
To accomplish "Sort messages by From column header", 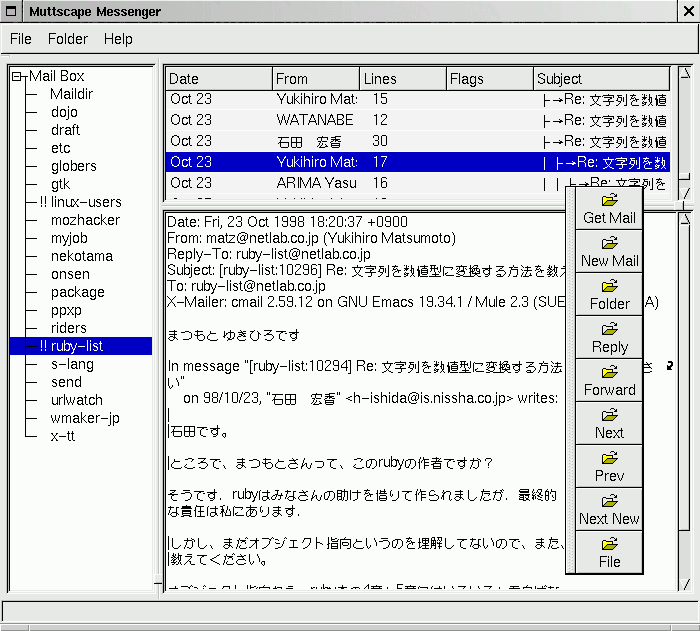I will [x=316, y=79].
